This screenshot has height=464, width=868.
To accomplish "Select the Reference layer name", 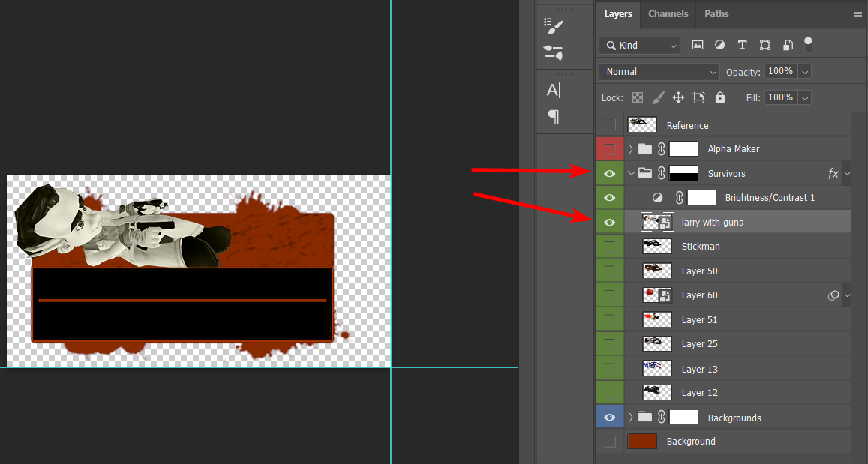I will (687, 125).
